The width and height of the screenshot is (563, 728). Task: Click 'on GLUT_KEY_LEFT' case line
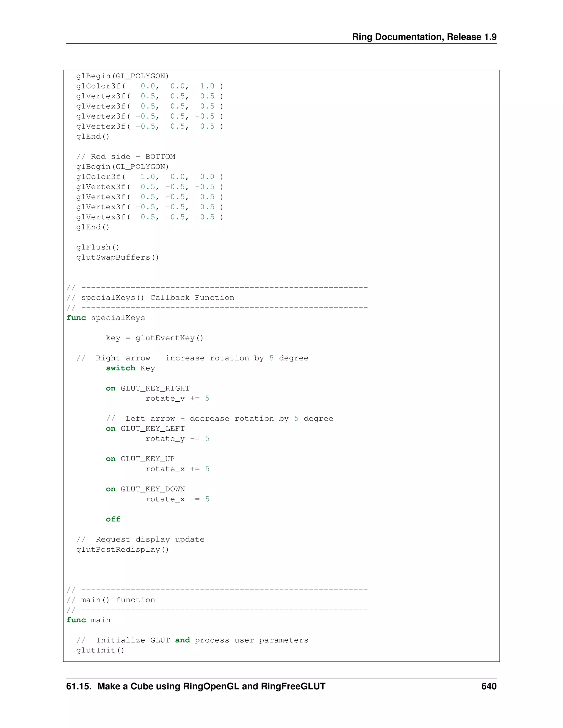pyautogui.click(x=145, y=429)
